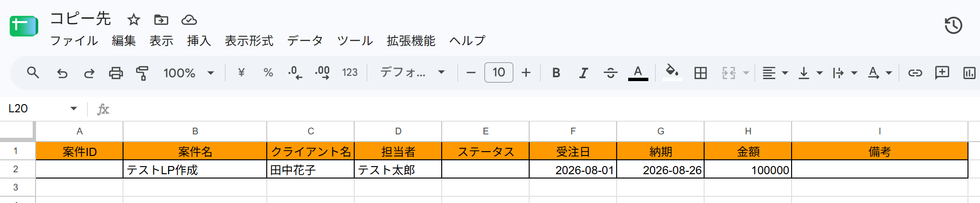Open the ファイル menu

coord(74,41)
